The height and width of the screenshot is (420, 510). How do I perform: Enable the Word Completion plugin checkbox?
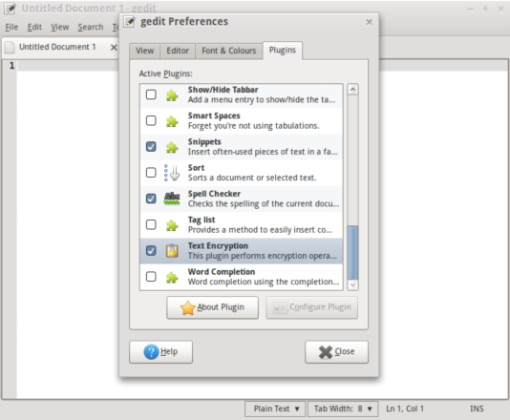point(151,276)
